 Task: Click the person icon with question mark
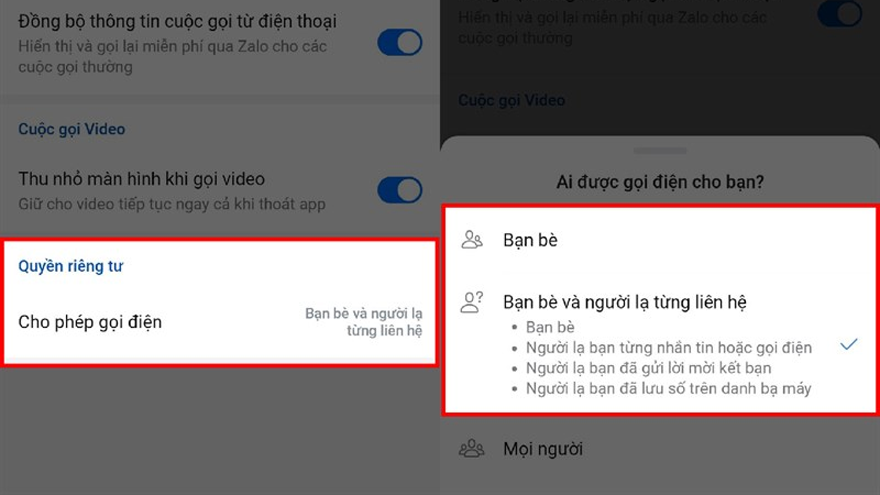[471, 302]
